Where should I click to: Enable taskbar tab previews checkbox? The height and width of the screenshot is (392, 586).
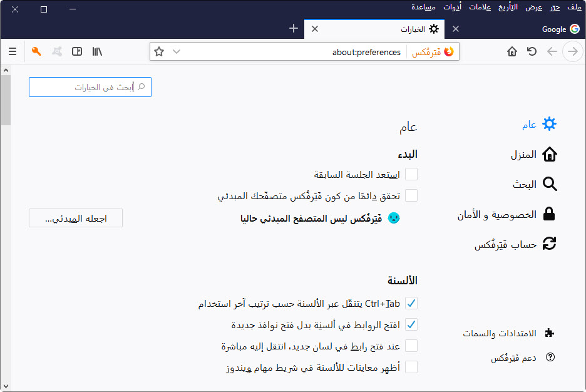click(x=411, y=367)
